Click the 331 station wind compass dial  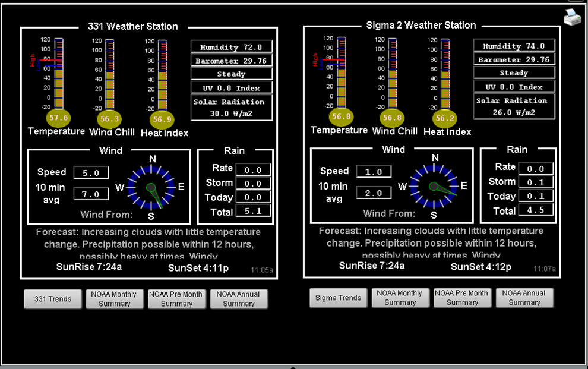(x=152, y=187)
